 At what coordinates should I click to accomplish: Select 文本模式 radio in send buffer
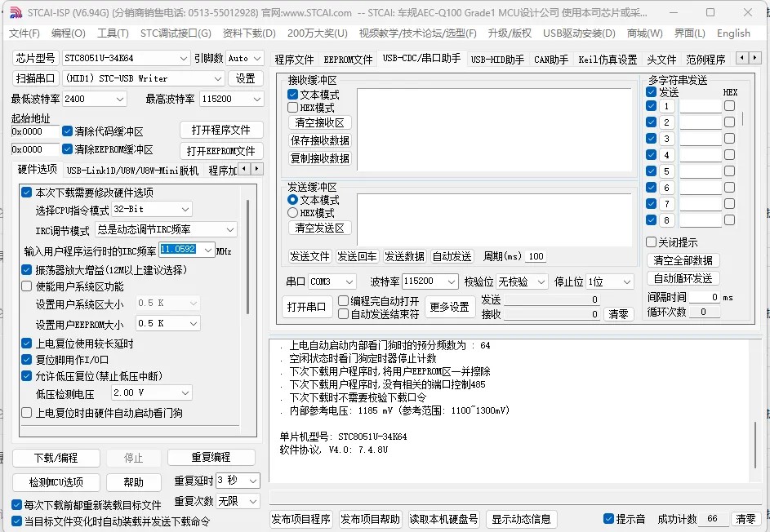(x=292, y=200)
